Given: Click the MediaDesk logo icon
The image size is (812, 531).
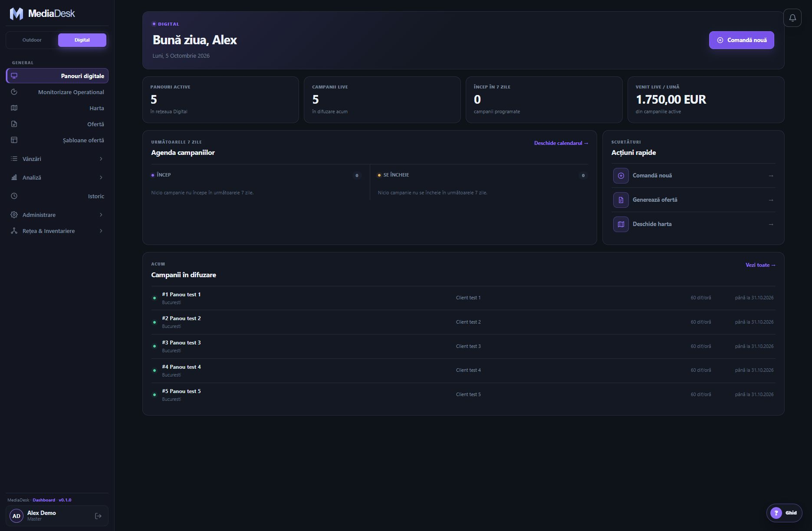Looking at the screenshot, I should click(16, 14).
